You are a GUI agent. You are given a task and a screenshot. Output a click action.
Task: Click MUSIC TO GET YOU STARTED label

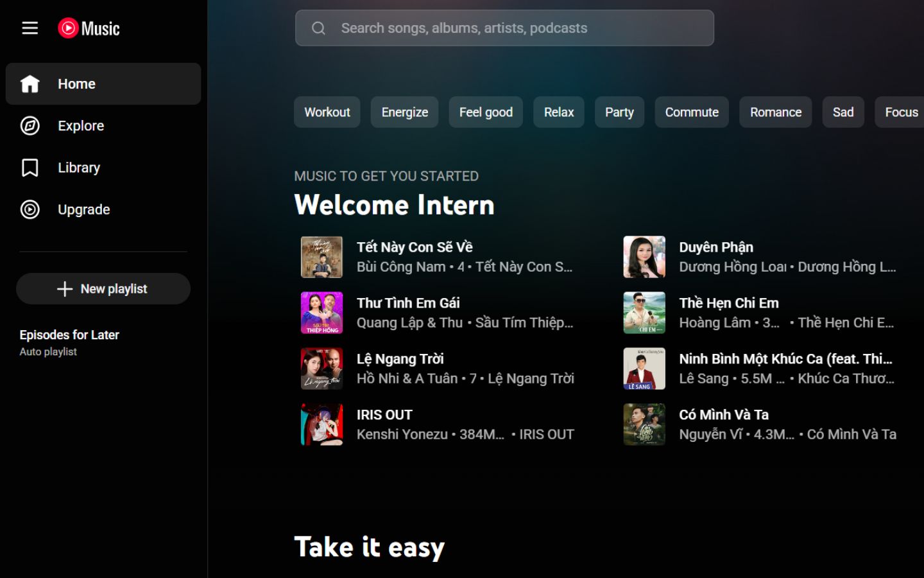pos(386,176)
